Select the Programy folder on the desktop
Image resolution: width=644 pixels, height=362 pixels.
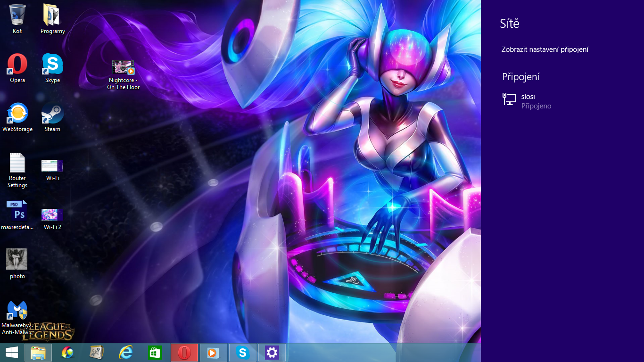click(52, 19)
